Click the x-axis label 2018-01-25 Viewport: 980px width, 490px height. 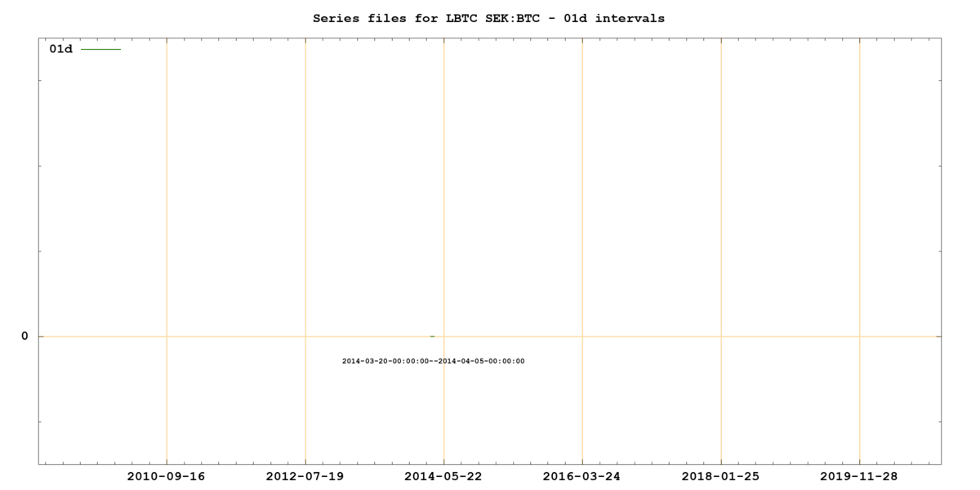pos(721,476)
